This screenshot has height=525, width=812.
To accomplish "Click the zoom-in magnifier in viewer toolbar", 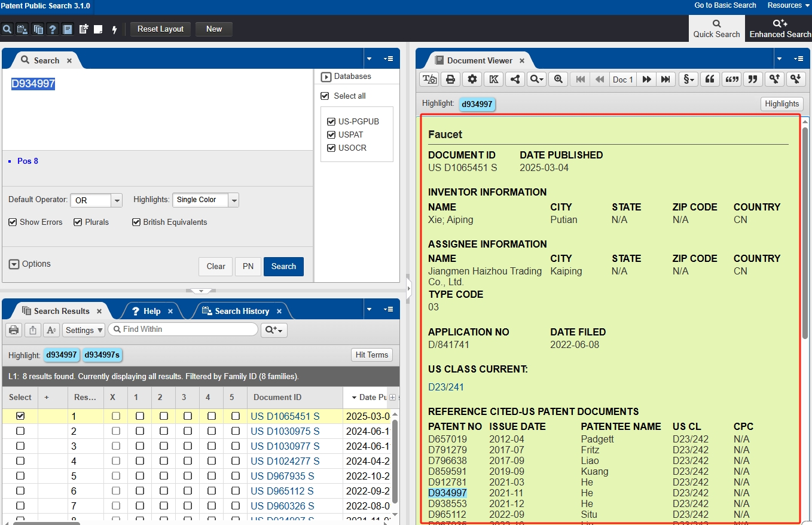I will point(558,80).
